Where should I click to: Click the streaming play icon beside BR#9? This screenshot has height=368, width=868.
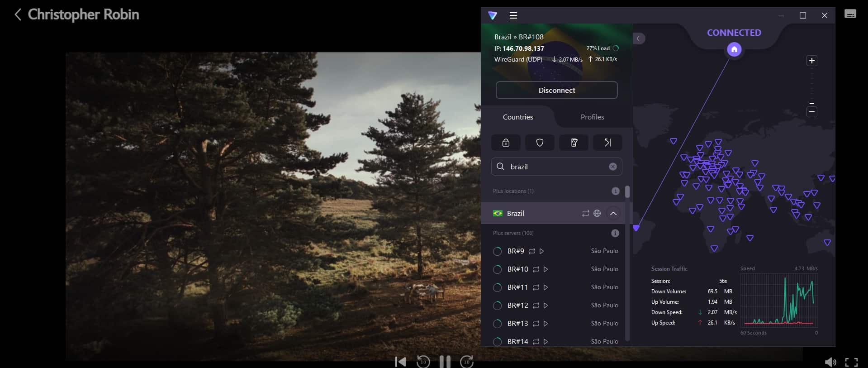[541, 251]
